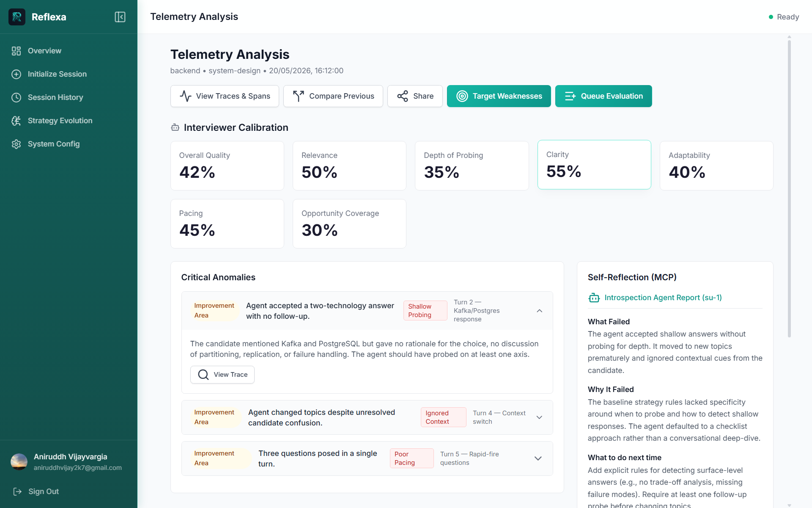Open System Config gear icon
812x508 pixels.
coord(16,144)
